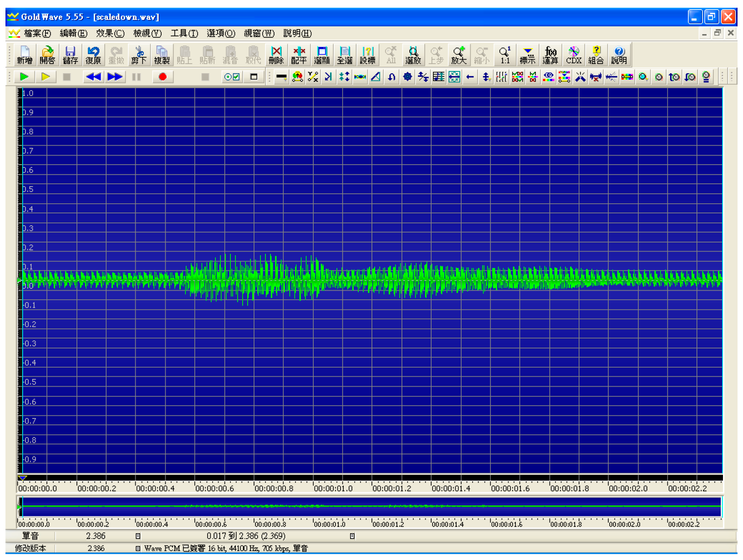Click the 運算 f(x) expression evaluator icon
The width and height of the screenshot is (743, 560).
pos(550,55)
